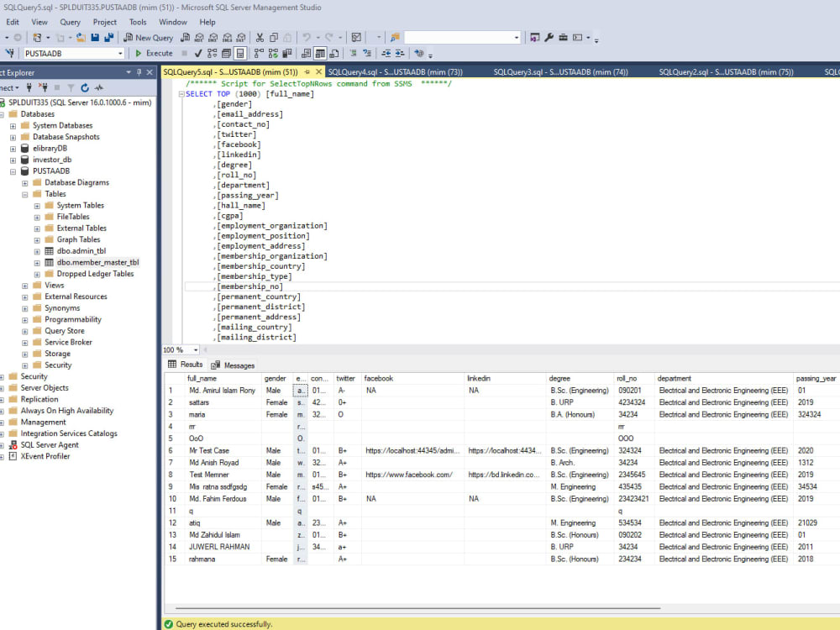Click the horizontal scrollbar under results grid
Screen dimensions: 840x630
(x=417, y=608)
